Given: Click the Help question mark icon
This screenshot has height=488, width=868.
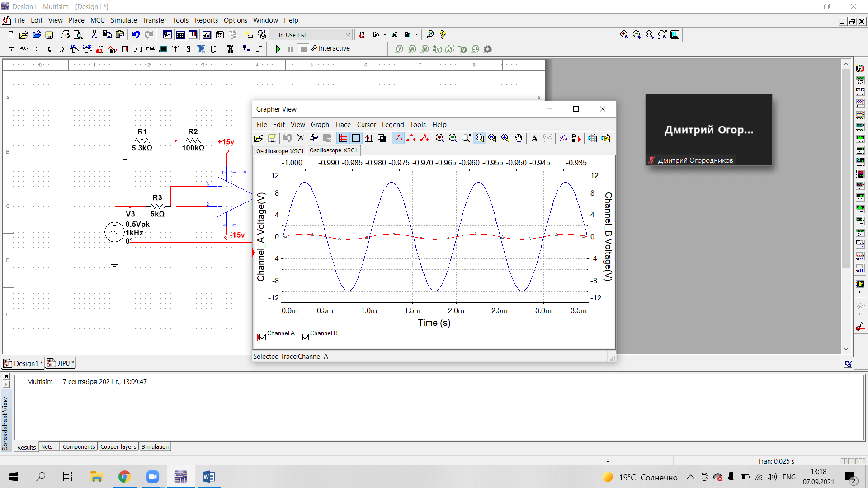Looking at the screenshot, I should coord(443,35).
